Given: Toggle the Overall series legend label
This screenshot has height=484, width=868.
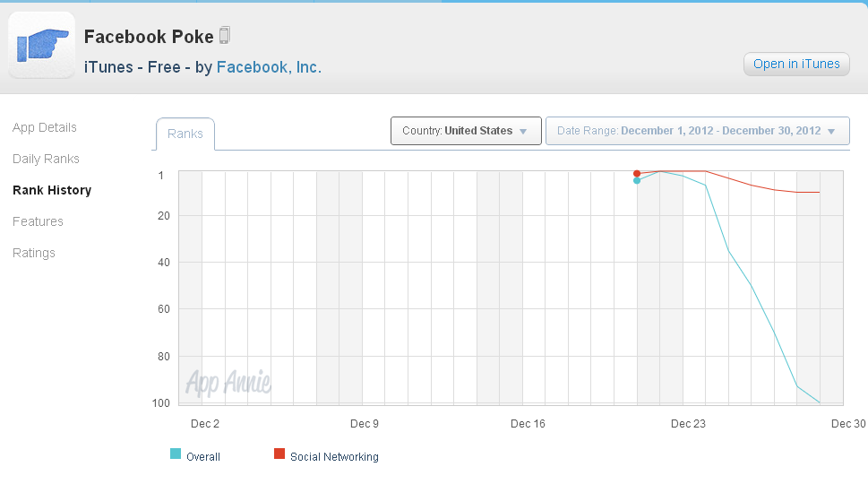Looking at the screenshot, I should (203, 457).
